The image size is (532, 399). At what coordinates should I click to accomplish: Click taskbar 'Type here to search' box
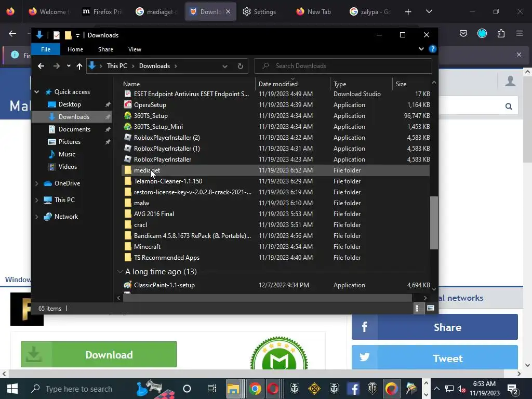[79, 389]
